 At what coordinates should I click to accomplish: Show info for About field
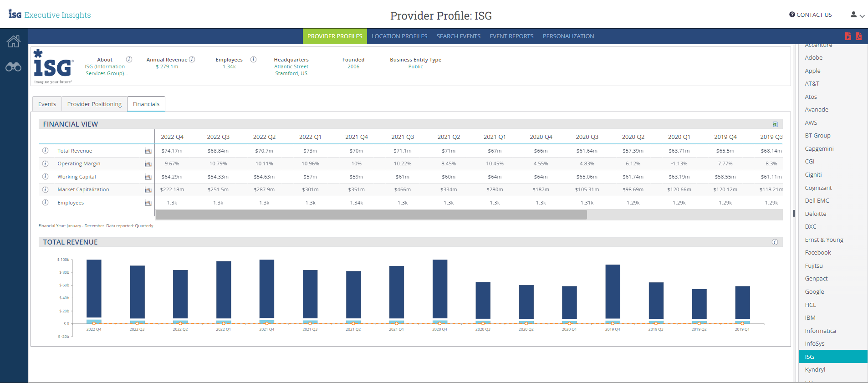pos(129,59)
